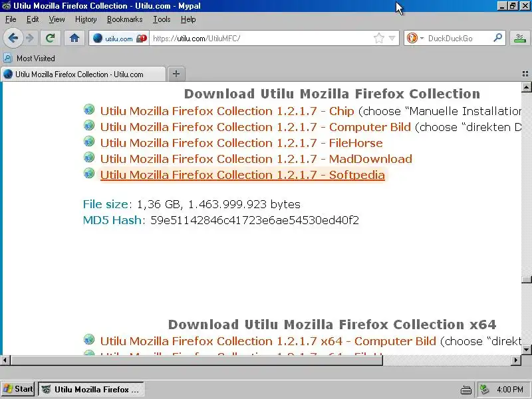Click globe icon beside x64 Computer Bild link

coord(89,339)
